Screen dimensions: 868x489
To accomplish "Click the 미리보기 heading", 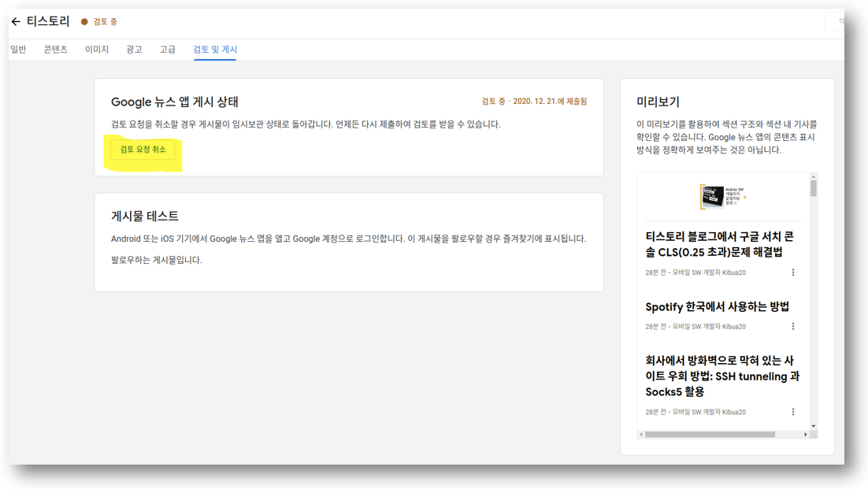I will point(658,102).
